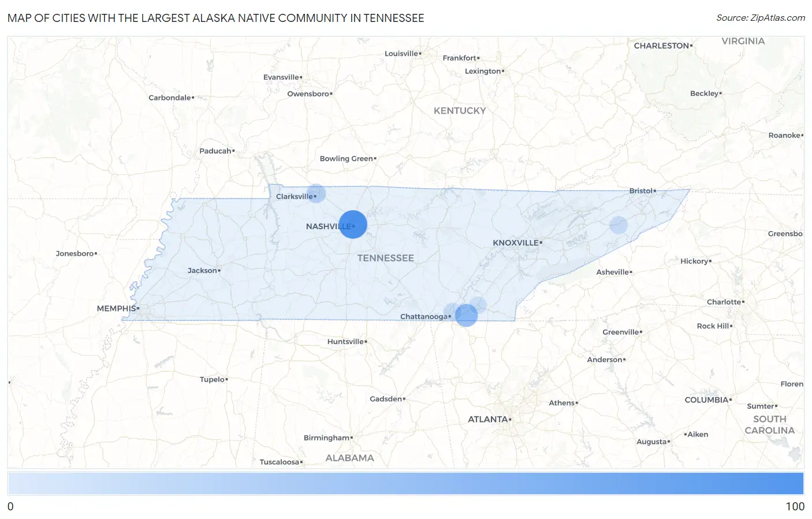Click the Huntsville city label

(345, 342)
